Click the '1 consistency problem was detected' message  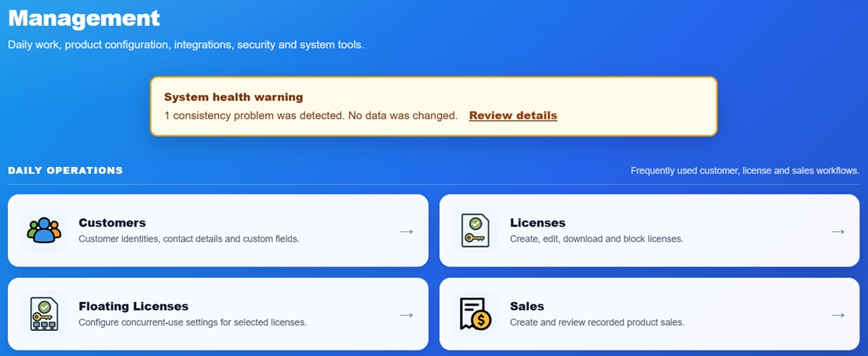(x=311, y=116)
